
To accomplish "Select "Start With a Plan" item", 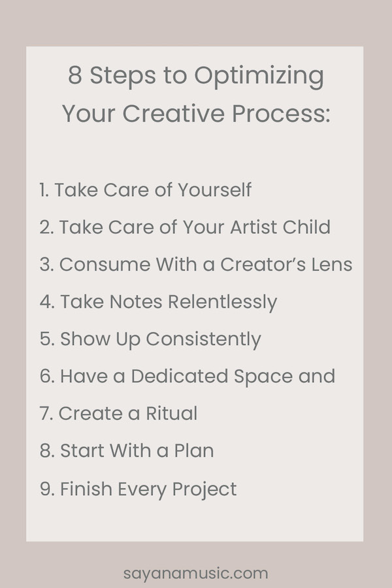I will click(127, 451).
